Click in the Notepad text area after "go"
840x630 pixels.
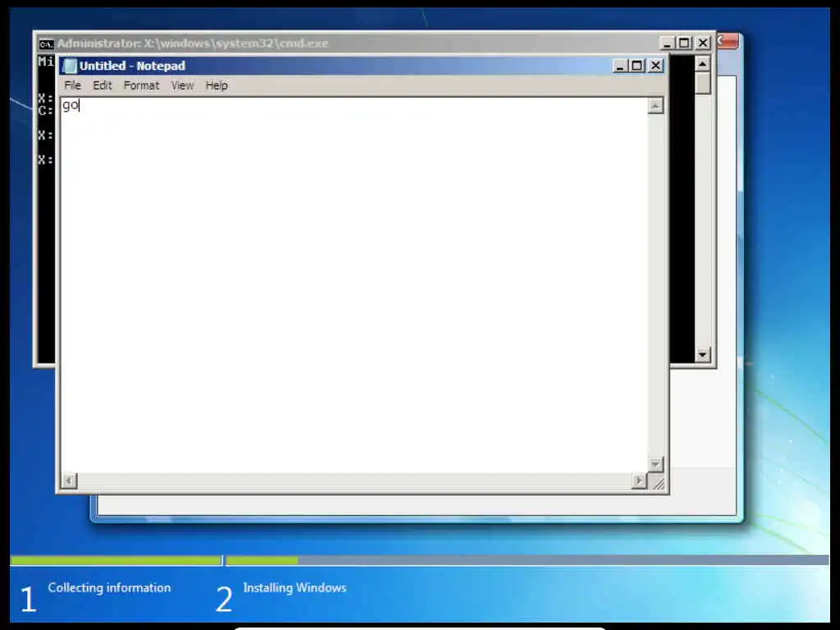click(81, 106)
